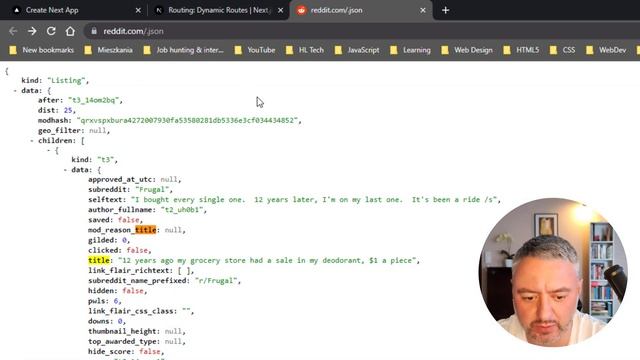640x360 pixels.
Task: Open the WebDev bookmarks folder
Action: 606,50
